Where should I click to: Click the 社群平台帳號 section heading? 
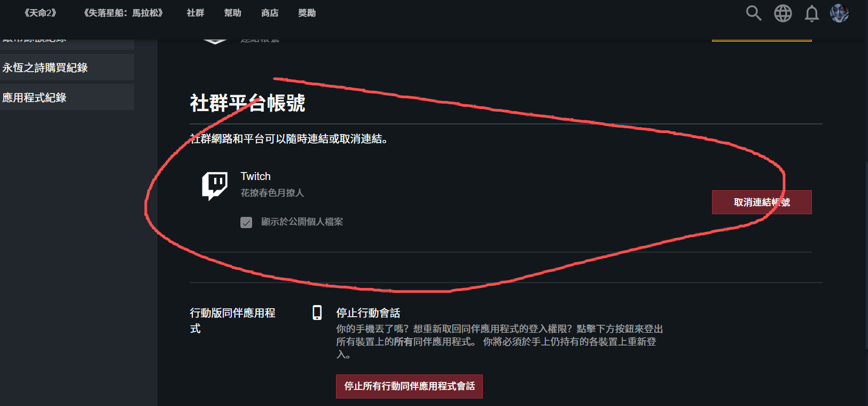point(247,103)
